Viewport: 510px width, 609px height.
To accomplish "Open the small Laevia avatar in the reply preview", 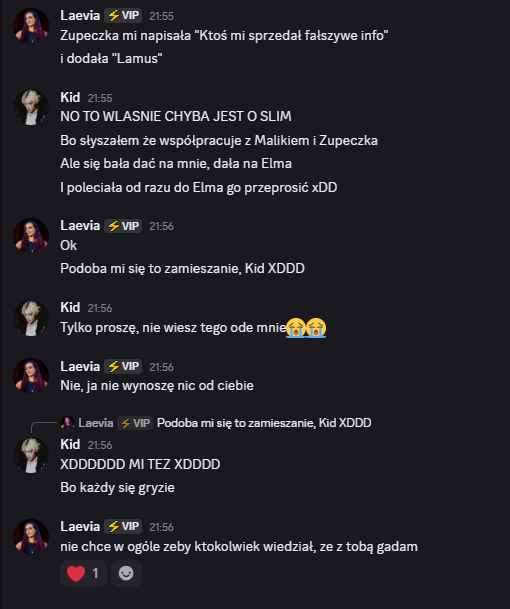I will point(67,423).
